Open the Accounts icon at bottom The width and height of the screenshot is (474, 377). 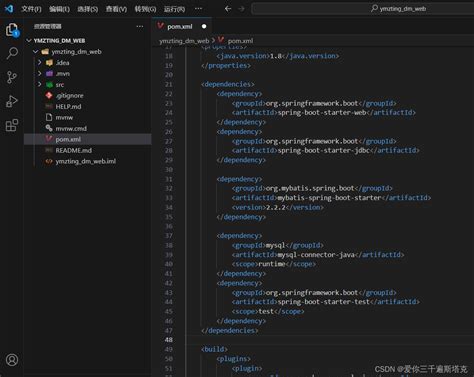pyautogui.click(x=12, y=360)
